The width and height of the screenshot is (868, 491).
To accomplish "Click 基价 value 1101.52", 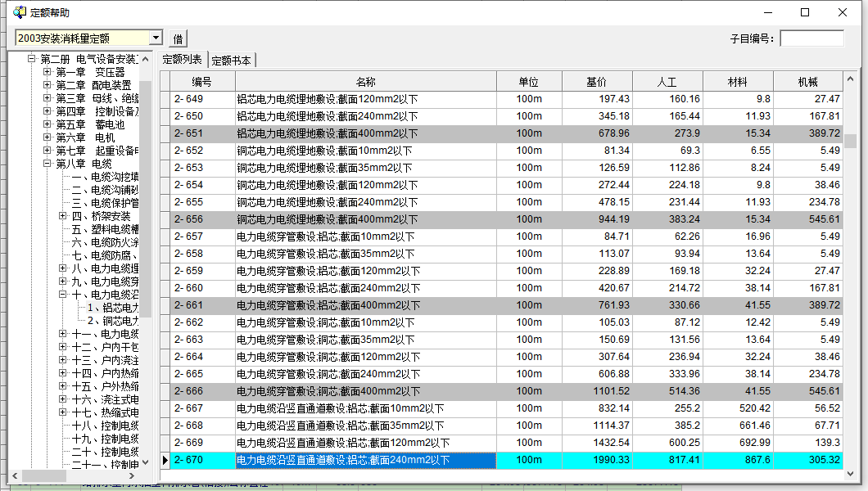I will [x=597, y=391].
